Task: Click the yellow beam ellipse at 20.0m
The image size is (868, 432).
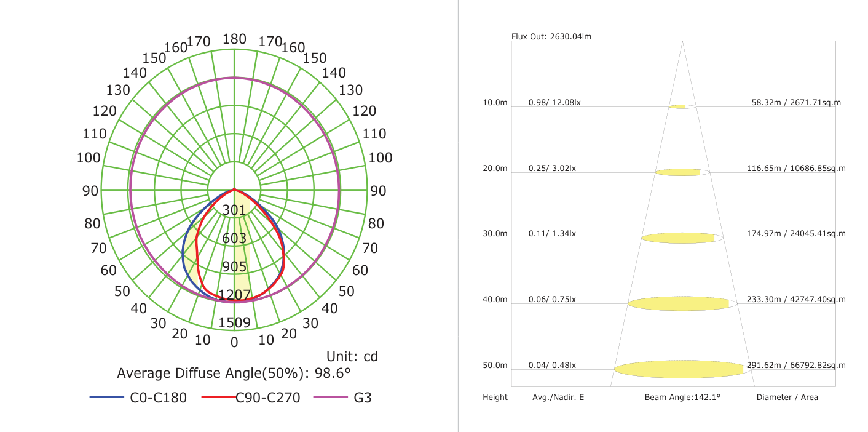Action: [x=682, y=172]
